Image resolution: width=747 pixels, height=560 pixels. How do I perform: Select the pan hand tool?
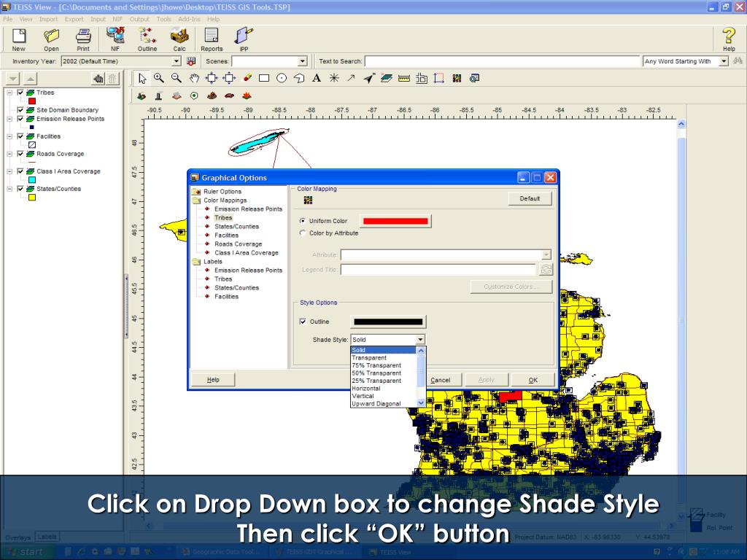[x=194, y=78]
